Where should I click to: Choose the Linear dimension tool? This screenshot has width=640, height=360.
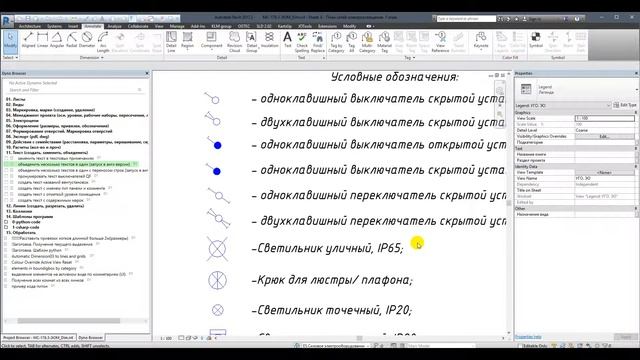point(42,40)
